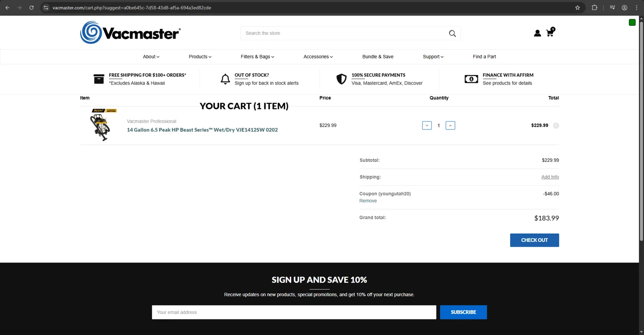Focus the Search the store field
This screenshot has height=335, width=644.
pos(343,33)
